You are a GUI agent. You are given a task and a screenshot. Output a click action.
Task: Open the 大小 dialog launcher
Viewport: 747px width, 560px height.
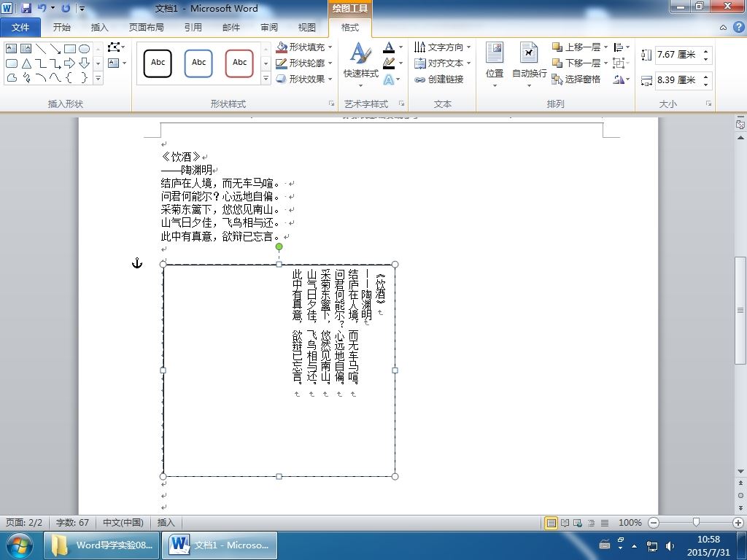(x=709, y=104)
